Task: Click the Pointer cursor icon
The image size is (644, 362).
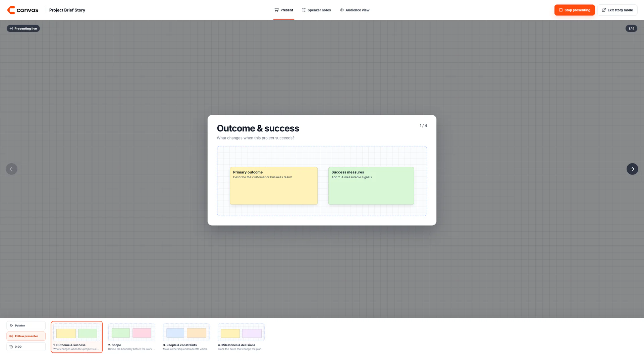Action: pyautogui.click(x=11, y=325)
